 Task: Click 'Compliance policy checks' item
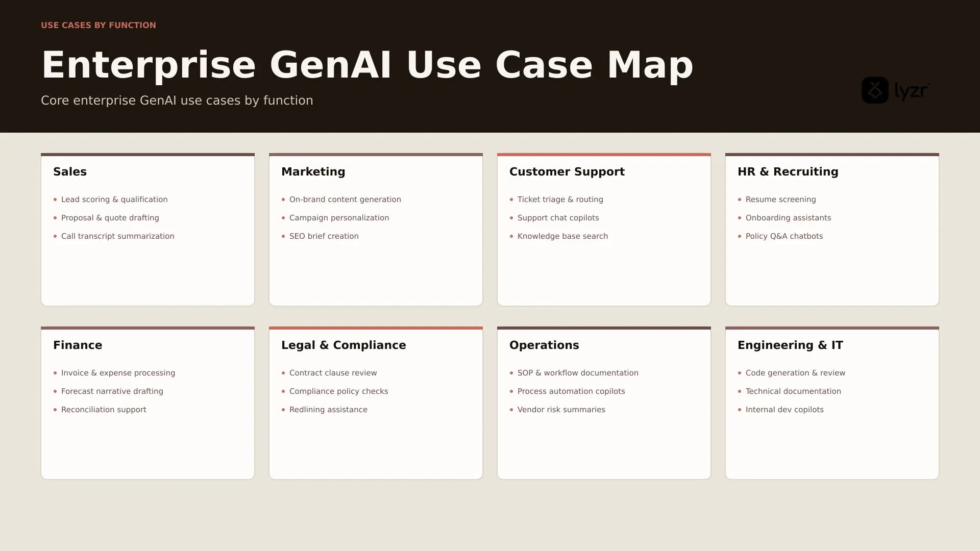[339, 391]
